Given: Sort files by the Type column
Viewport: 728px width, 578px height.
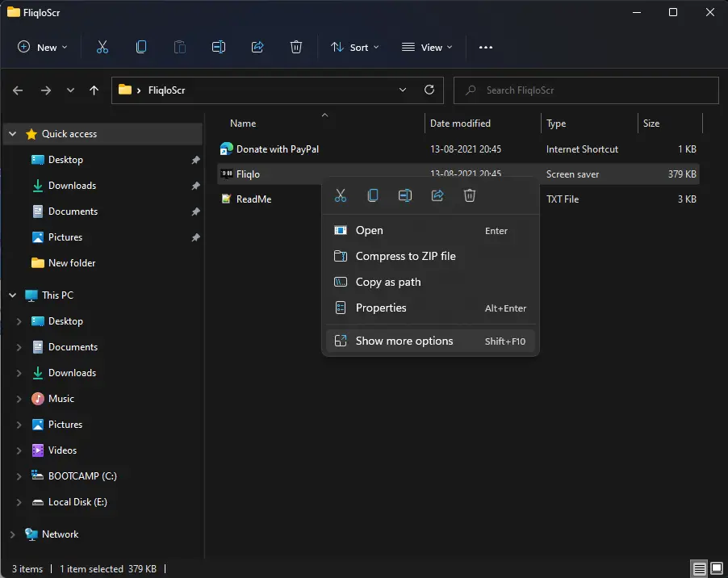Looking at the screenshot, I should (556, 124).
